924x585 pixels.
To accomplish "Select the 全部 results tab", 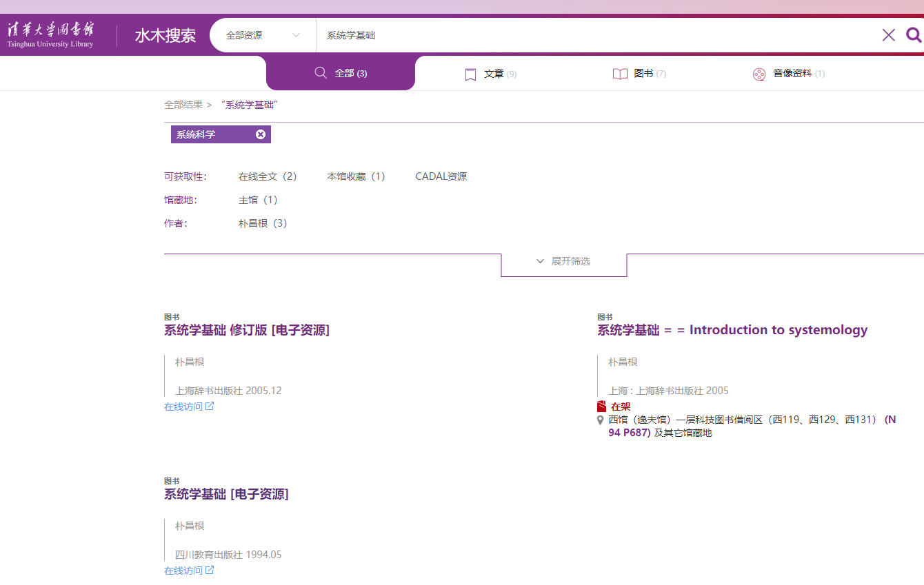I will coord(341,74).
